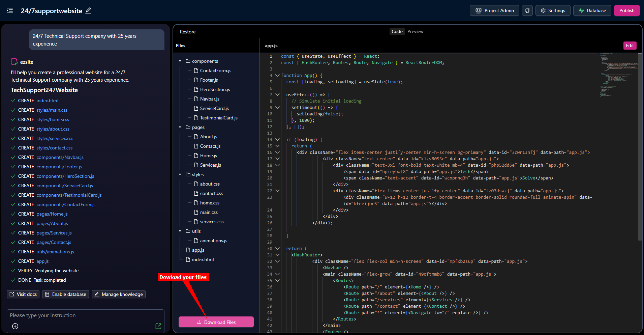Fold function App at line 4
The height and width of the screenshot is (335, 644).
tap(277, 76)
